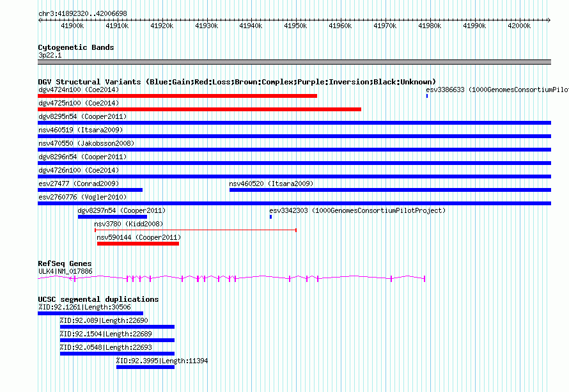Click the esv27477 (Conrad2009) label
Image resolution: width=569 pixels, height=392 pixels.
(x=79, y=184)
